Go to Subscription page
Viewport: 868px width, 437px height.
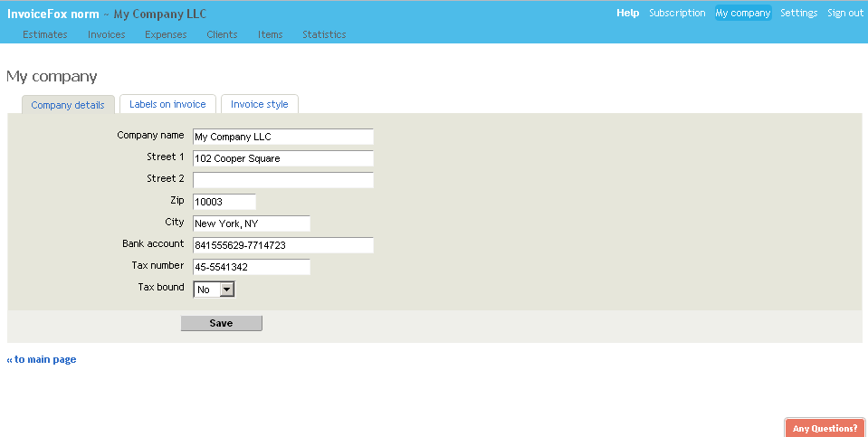[677, 13]
